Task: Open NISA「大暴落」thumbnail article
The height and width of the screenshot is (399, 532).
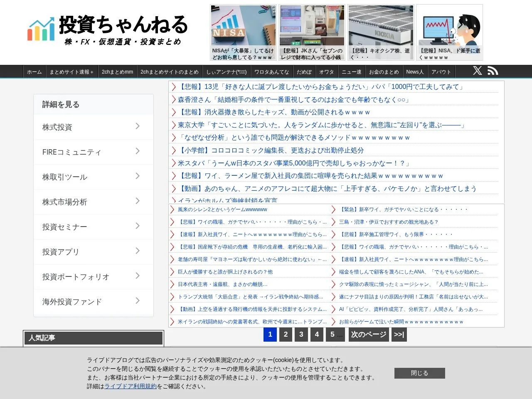Action: pos(243,32)
